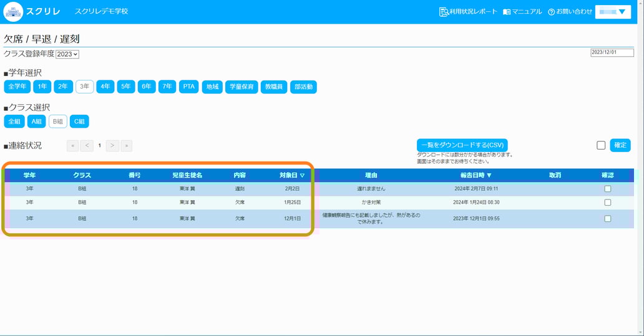Click the 2023/12/01 date field

(612, 53)
